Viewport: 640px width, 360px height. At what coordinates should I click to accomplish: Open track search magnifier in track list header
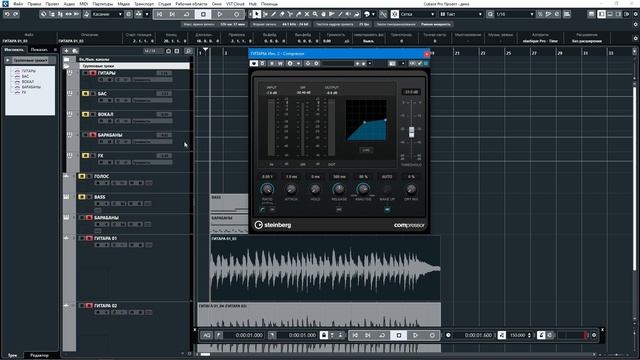[x=188, y=51]
